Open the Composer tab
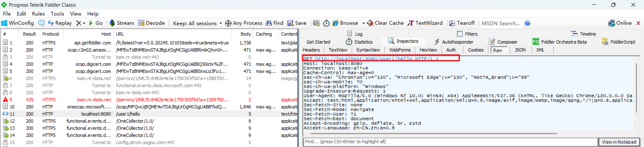644x147 pixels. [503, 42]
